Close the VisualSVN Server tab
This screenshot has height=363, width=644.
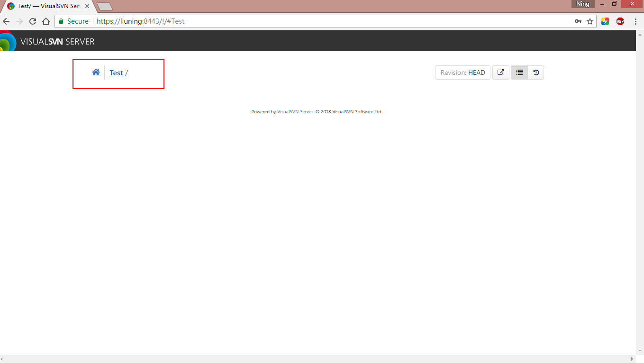(87, 7)
